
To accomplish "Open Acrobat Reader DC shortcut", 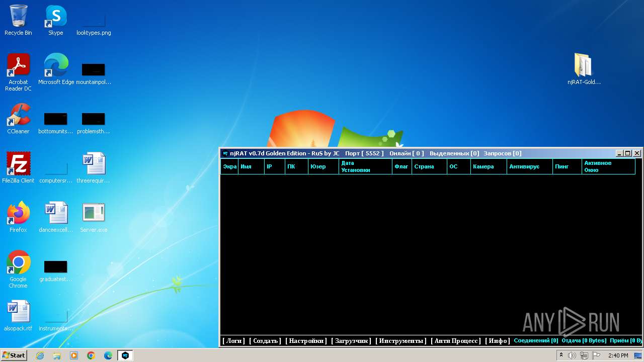I will coord(18,72).
